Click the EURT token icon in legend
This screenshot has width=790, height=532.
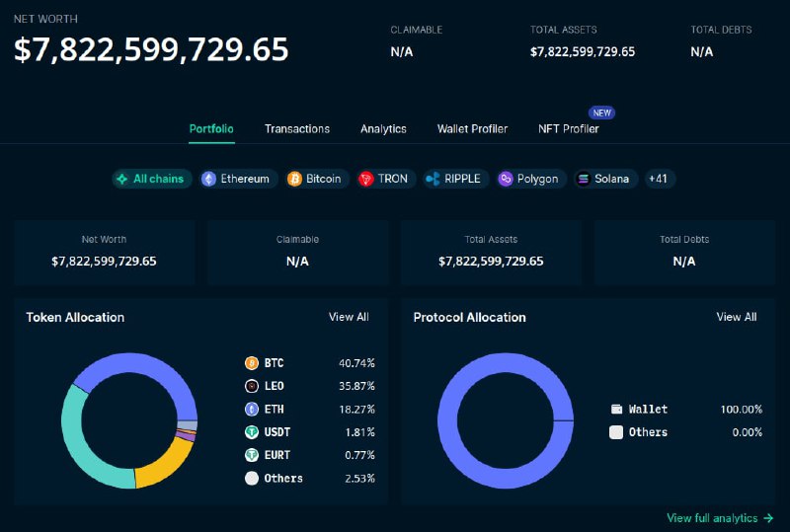[x=252, y=455]
